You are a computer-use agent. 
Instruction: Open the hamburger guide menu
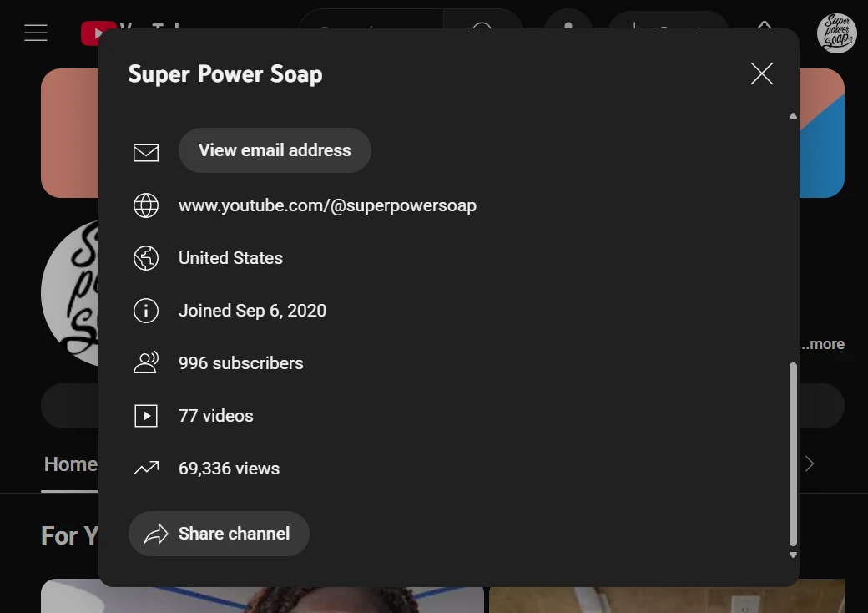point(36,33)
